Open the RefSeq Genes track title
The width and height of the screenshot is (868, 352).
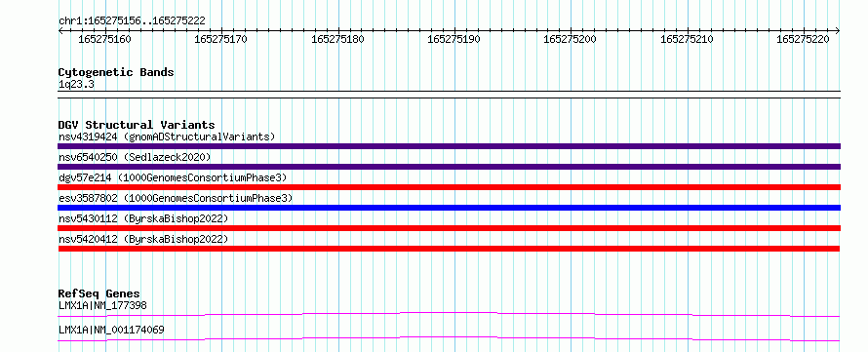pyautogui.click(x=99, y=293)
